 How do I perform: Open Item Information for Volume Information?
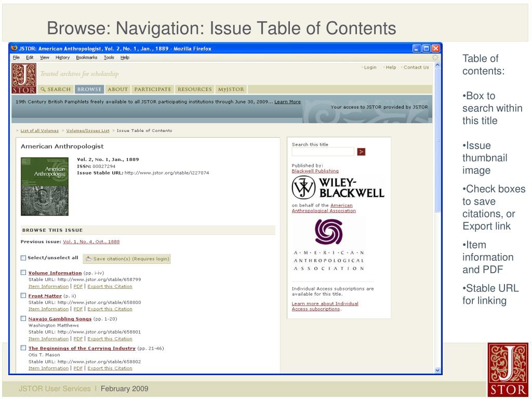coord(48,286)
